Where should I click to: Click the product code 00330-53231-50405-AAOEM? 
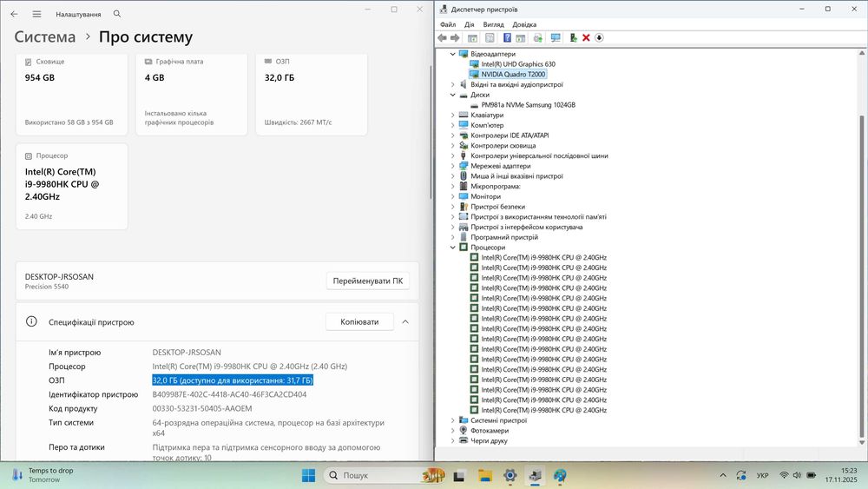pyautogui.click(x=202, y=408)
